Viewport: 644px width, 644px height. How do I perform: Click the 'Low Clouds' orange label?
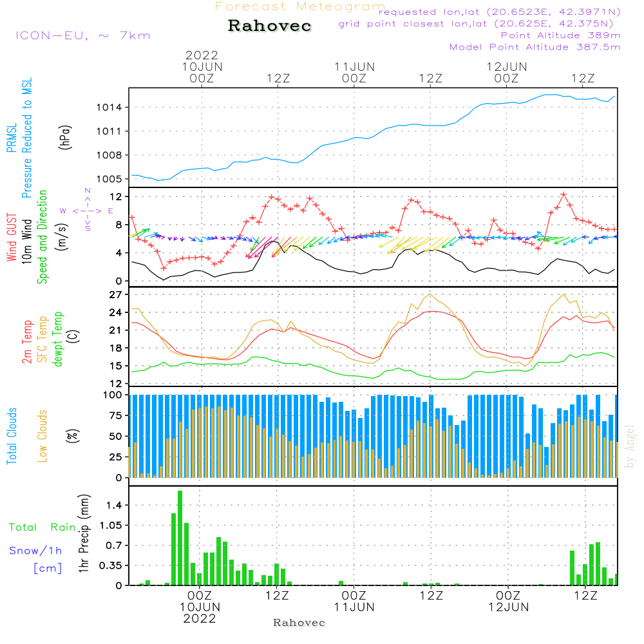(43, 436)
